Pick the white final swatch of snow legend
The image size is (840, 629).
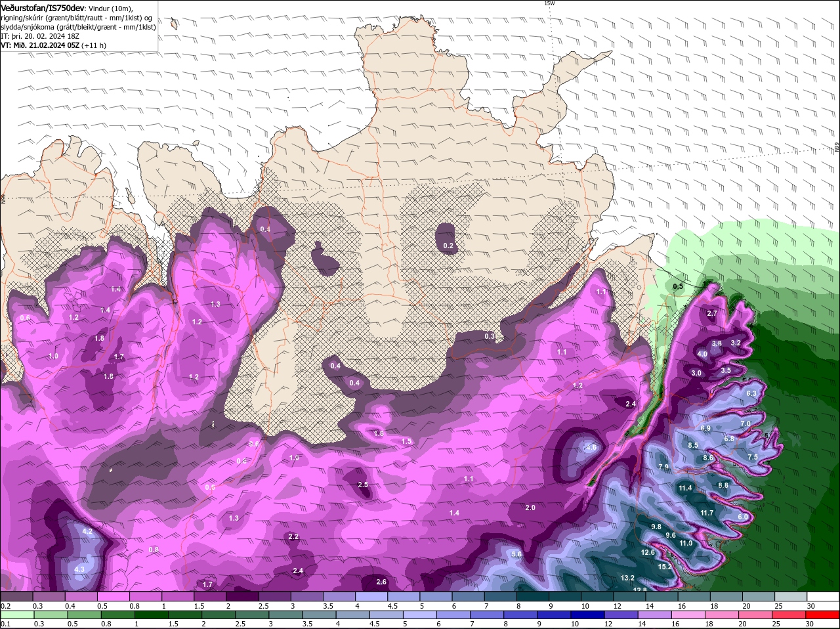coord(822,596)
